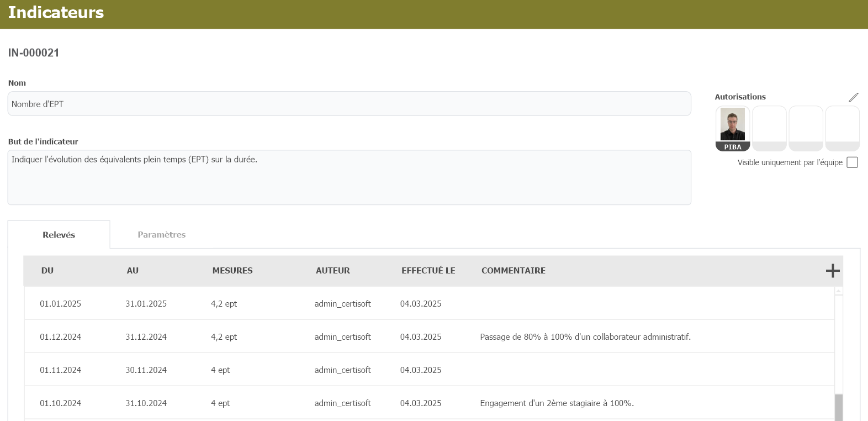868x421 pixels.
Task: Click into the Nom field
Action: [349, 104]
